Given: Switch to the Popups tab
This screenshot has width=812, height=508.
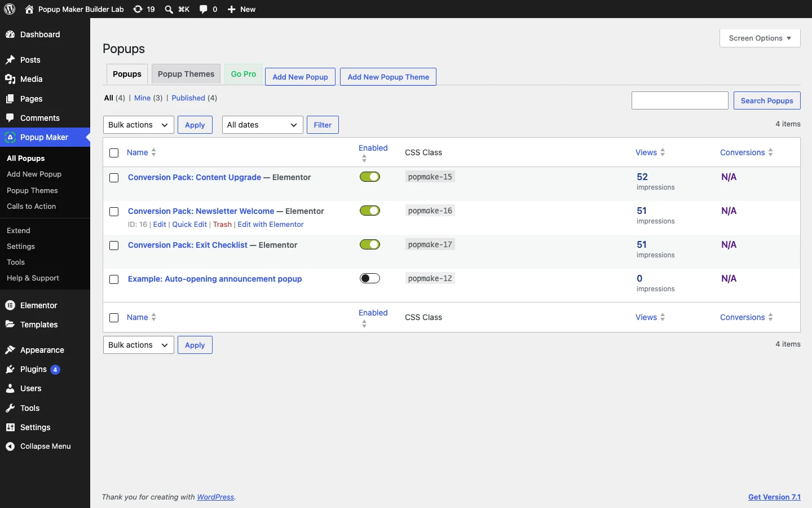Looking at the screenshot, I should point(127,75).
